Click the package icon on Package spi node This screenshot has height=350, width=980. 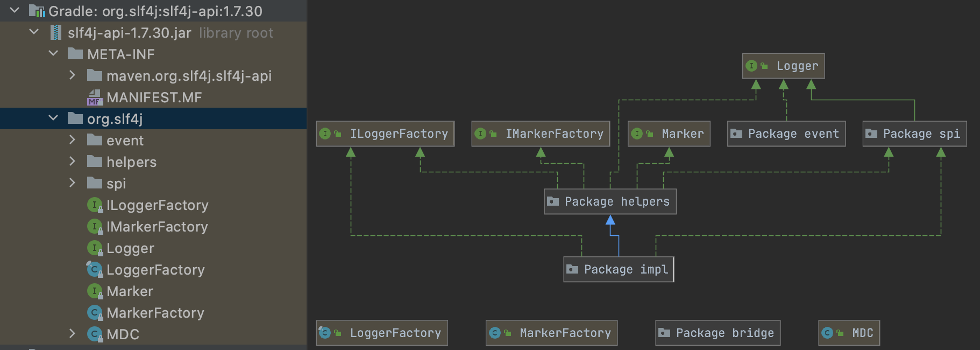pos(871,134)
